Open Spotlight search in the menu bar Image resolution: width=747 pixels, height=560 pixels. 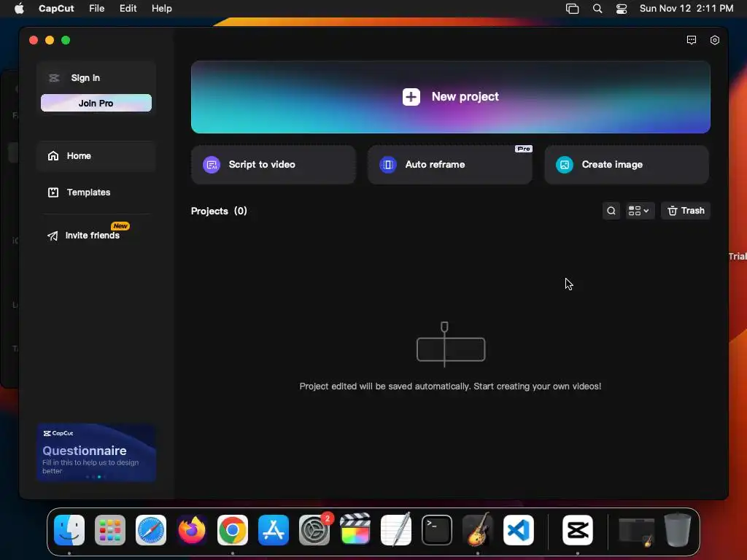[x=597, y=9]
